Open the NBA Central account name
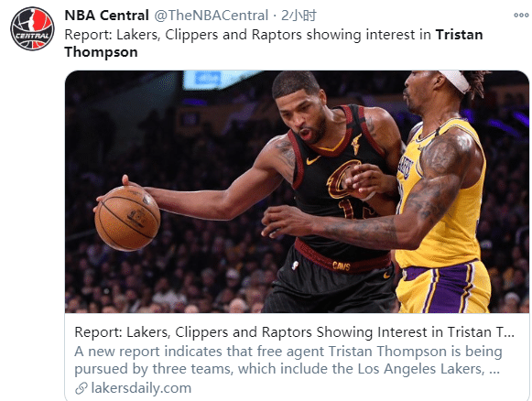The width and height of the screenshot is (532, 401). (106, 16)
